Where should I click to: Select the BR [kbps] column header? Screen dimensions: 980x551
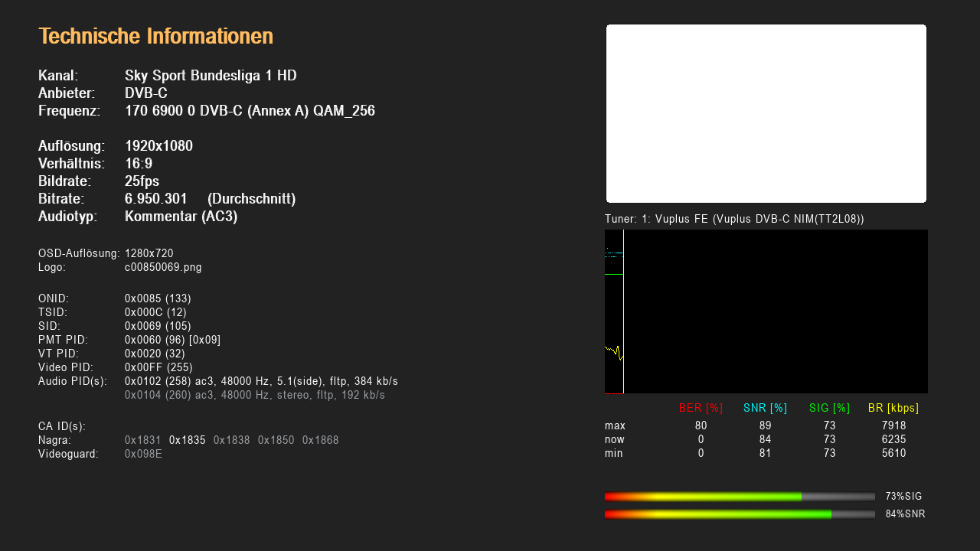893,408
